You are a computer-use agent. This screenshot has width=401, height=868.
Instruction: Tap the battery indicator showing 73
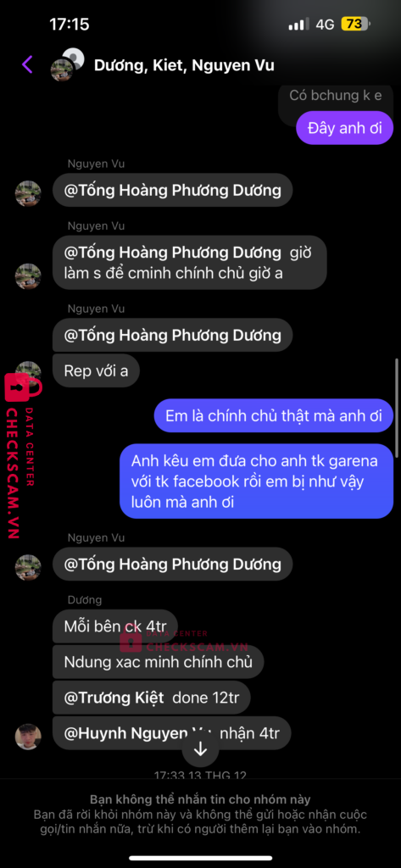(x=355, y=25)
